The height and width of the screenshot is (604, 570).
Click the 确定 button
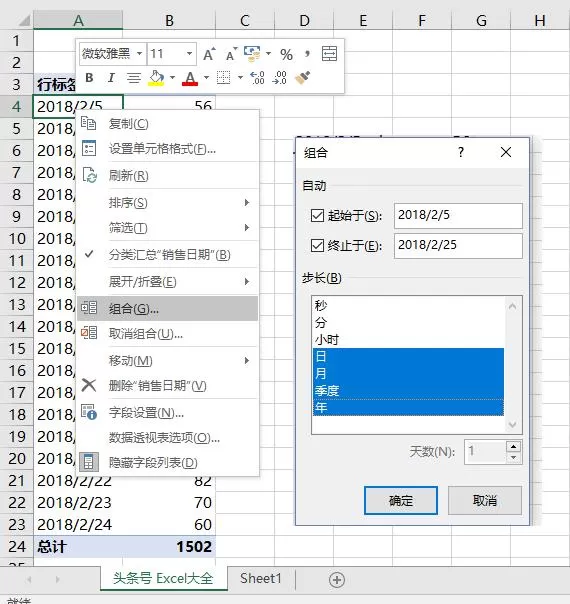click(401, 500)
